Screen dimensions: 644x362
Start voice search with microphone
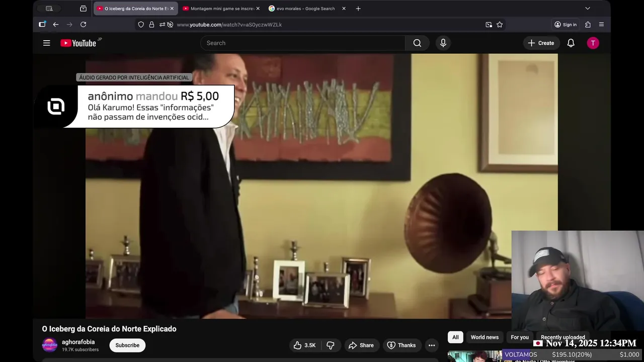(x=443, y=43)
